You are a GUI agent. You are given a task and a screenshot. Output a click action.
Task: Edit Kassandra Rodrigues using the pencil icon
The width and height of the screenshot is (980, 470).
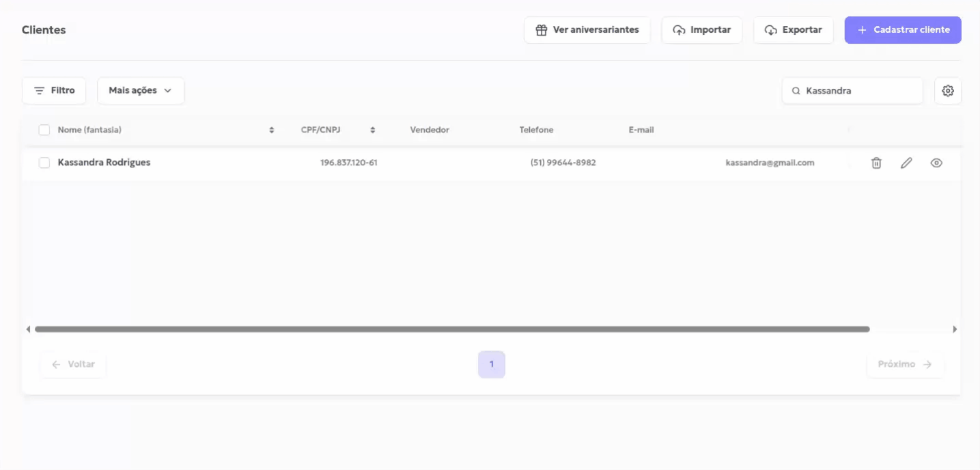[x=906, y=163]
